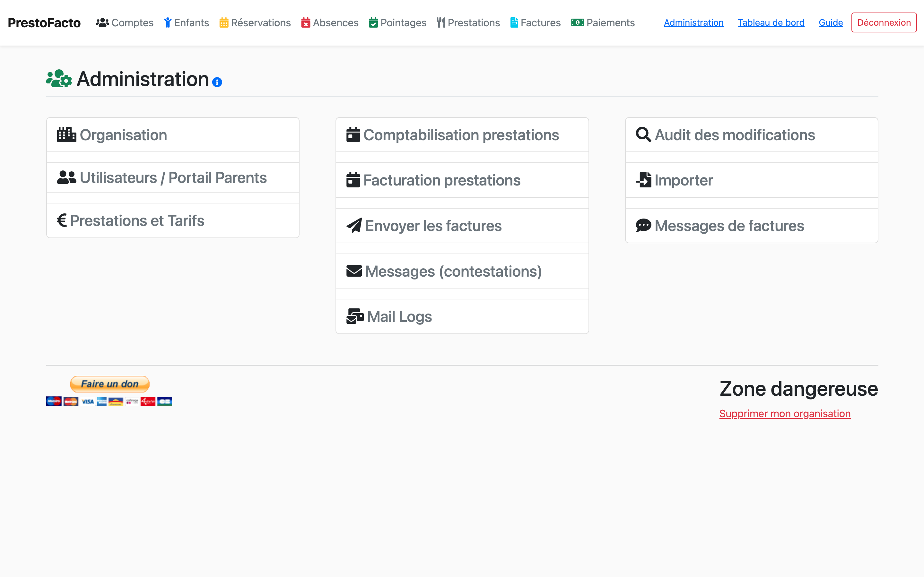Screen dimensions: 924x577
Task: Open Pointages from the top navigation
Action: pyautogui.click(x=397, y=22)
